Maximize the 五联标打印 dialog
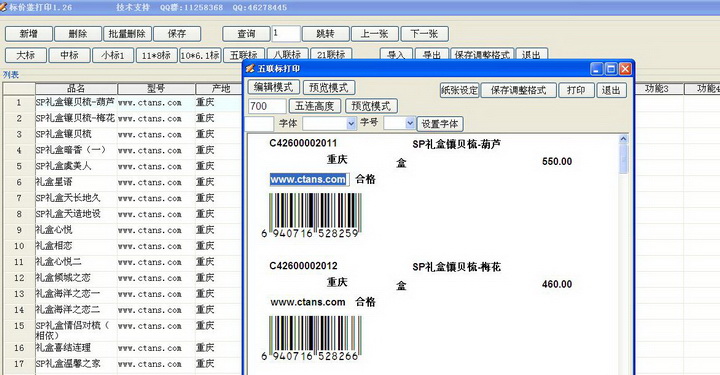This screenshot has width=720, height=375. click(611, 69)
